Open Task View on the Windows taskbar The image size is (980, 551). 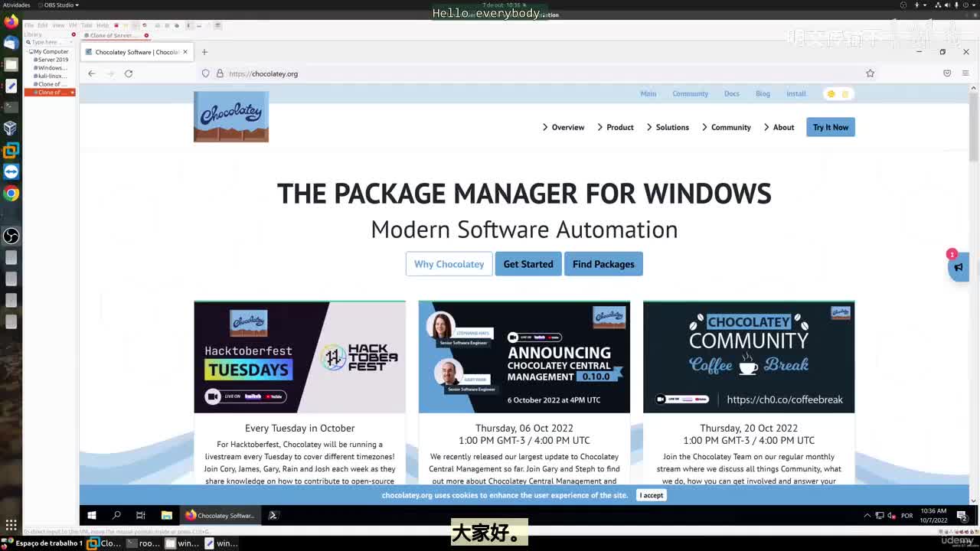click(x=141, y=515)
